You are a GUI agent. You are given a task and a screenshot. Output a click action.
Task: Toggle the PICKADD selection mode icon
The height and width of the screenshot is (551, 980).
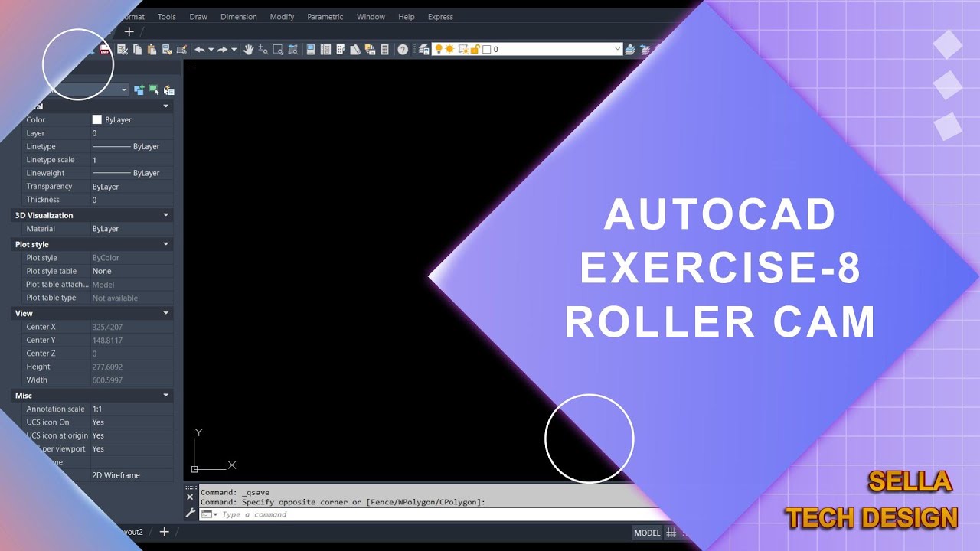[139, 90]
